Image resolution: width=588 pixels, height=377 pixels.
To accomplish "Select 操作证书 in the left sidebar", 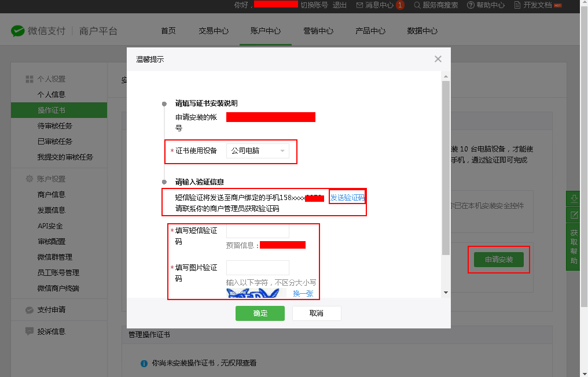I will click(52, 110).
